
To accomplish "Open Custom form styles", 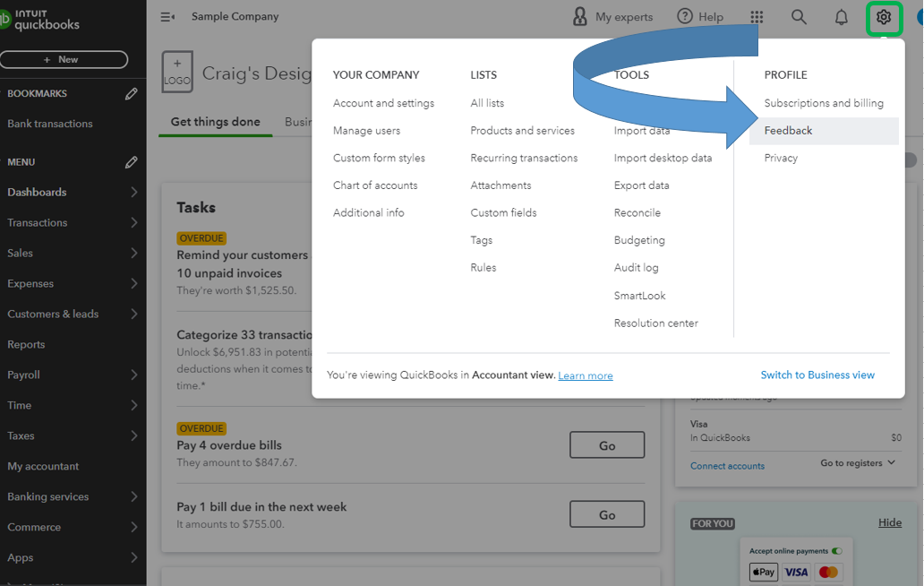I will click(379, 158).
